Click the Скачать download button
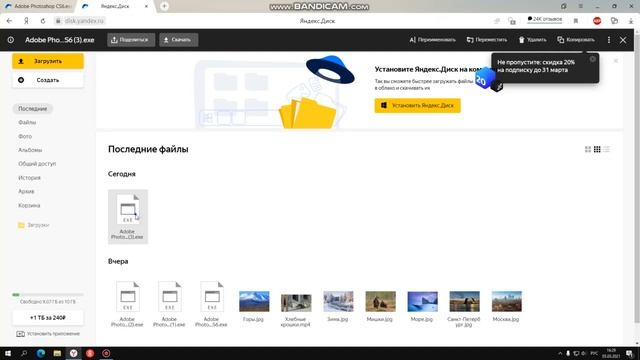 pyautogui.click(x=179, y=40)
